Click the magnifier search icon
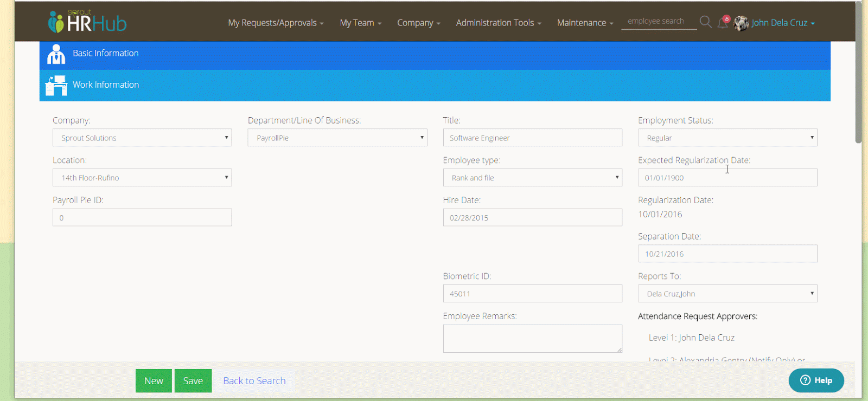 [x=705, y=22]
